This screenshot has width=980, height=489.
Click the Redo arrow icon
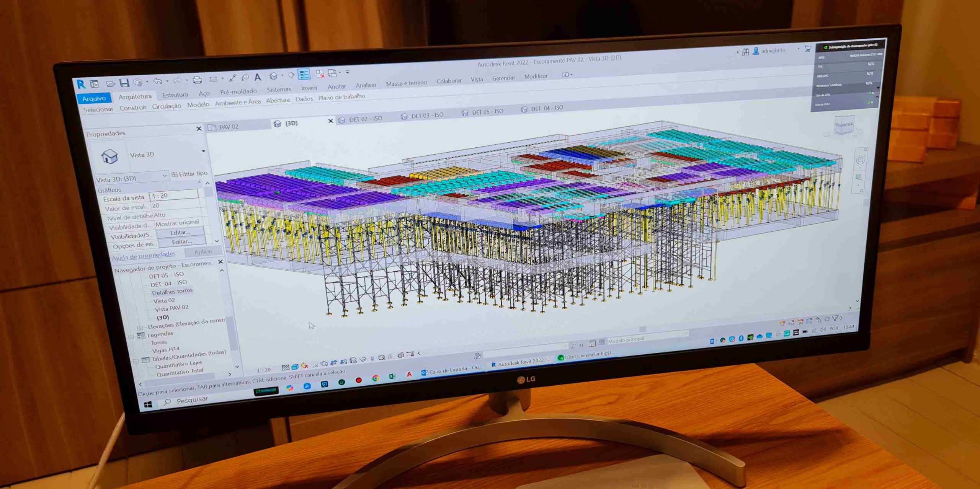coord(177,80)
